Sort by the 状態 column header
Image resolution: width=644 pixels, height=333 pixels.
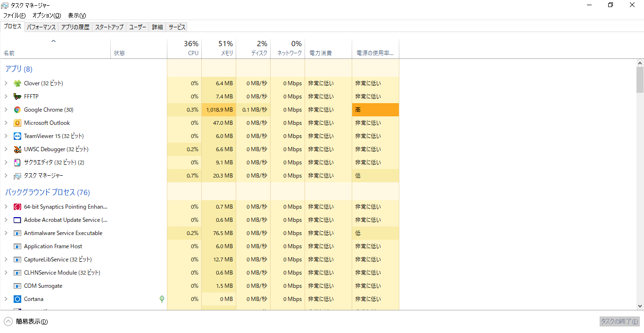139,49
